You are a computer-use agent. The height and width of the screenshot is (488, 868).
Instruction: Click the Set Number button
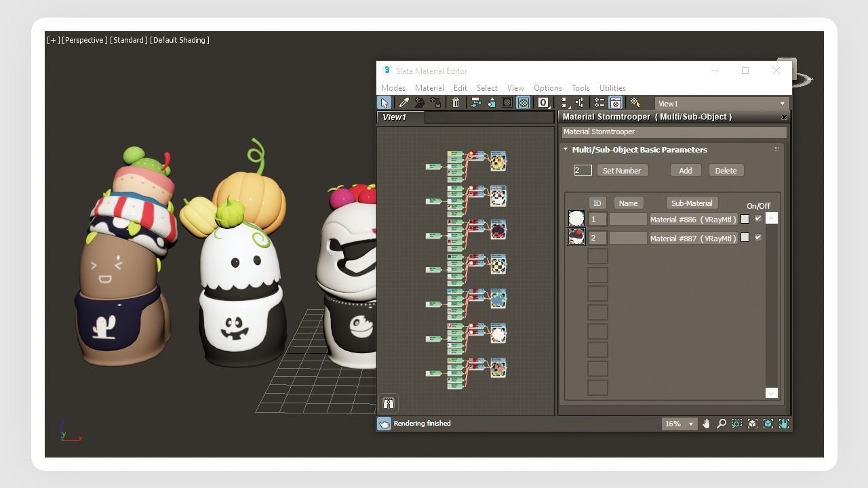coord(622,171)
